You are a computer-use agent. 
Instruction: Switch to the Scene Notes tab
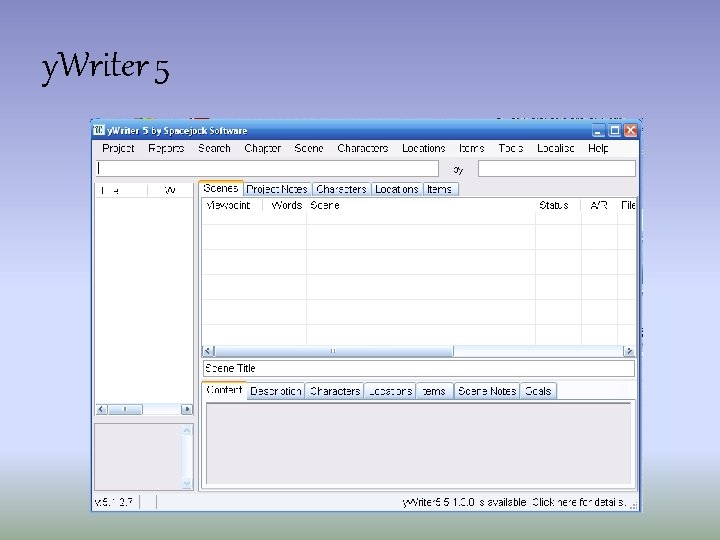click(x=487, y=391)
